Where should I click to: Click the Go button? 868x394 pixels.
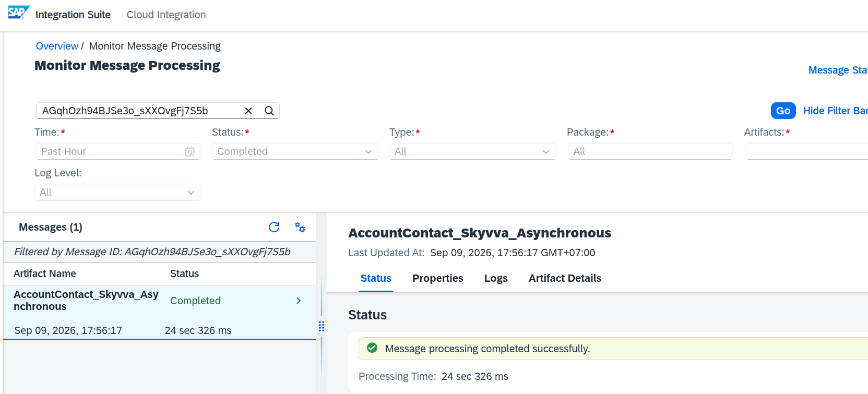click(783, 111)
